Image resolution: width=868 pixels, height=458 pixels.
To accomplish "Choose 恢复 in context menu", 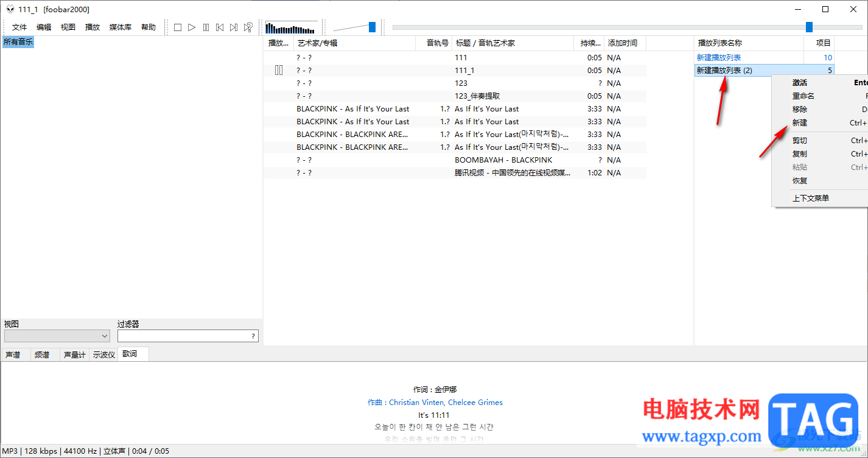I will [820, 181].
